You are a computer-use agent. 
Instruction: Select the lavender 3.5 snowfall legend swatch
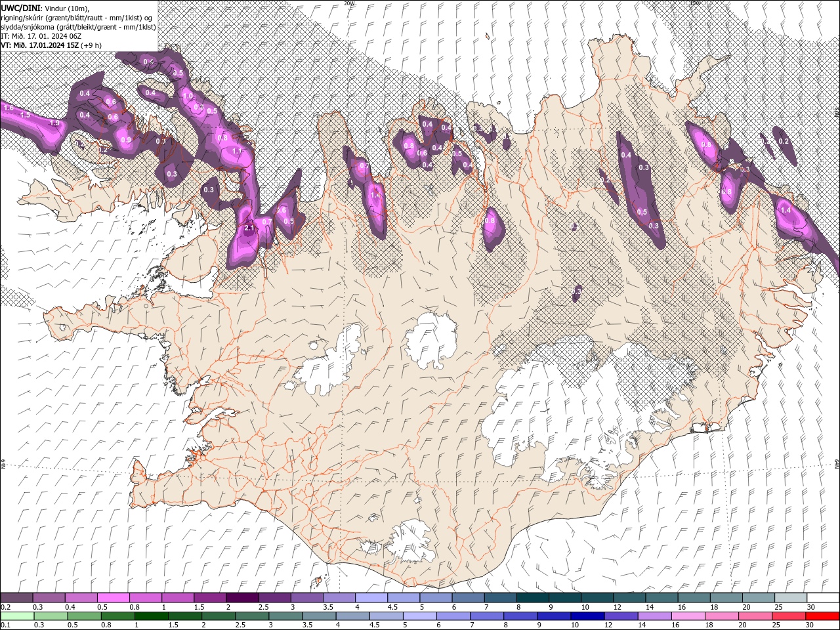point(339,598)
